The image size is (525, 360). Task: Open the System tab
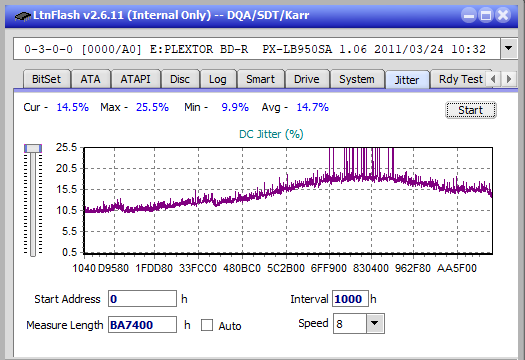click(x=357, y=79)
